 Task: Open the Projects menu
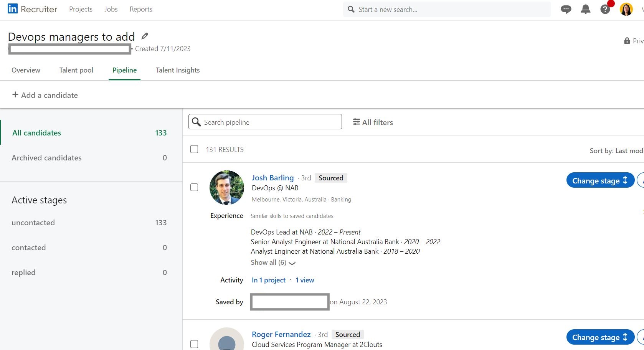81,9
